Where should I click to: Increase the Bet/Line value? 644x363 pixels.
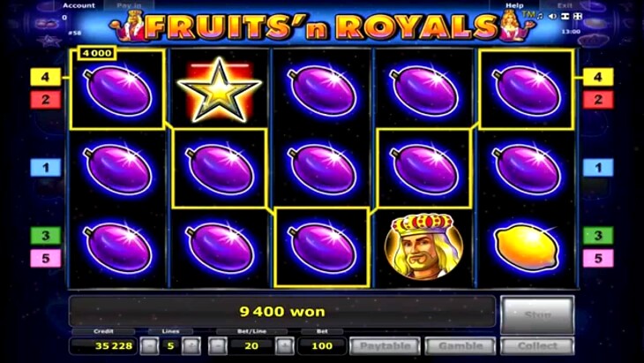(285, 345)
